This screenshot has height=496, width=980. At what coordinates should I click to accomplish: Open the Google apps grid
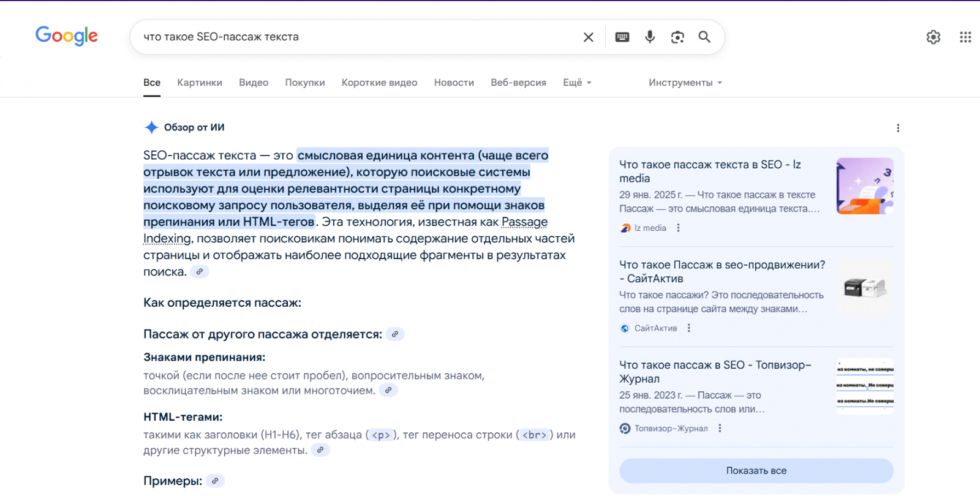tap(965, 37)
